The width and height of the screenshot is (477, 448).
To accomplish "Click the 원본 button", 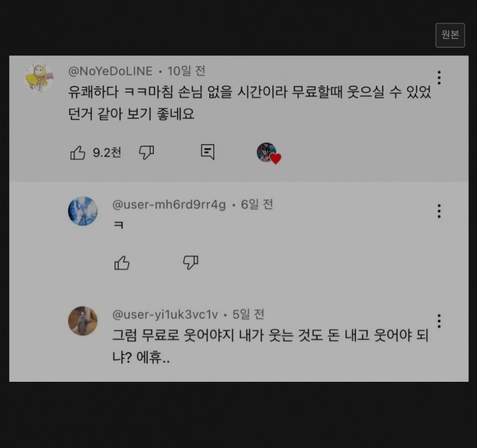I will point(450,35).
